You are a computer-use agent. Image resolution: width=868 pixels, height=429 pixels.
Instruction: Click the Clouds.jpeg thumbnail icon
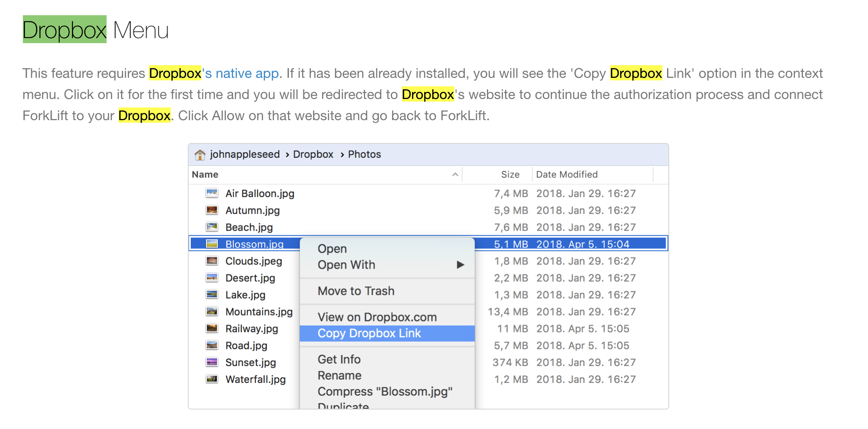click(x=212, y=261)
